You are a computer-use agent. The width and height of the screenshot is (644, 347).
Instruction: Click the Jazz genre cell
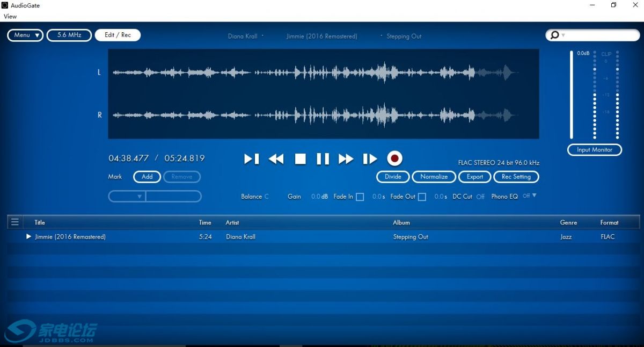click(566, 237)
